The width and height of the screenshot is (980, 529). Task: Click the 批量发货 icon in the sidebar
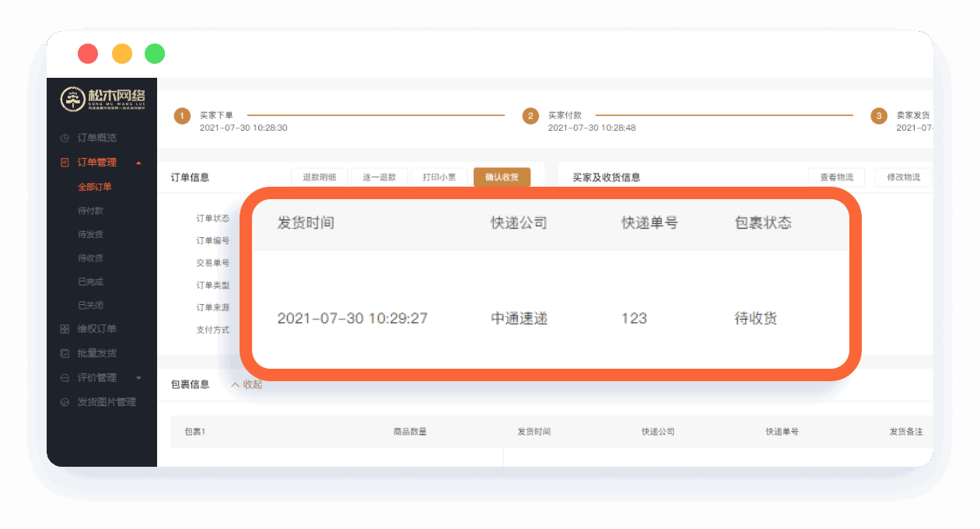pyautogui.click(x=65, y=353)
